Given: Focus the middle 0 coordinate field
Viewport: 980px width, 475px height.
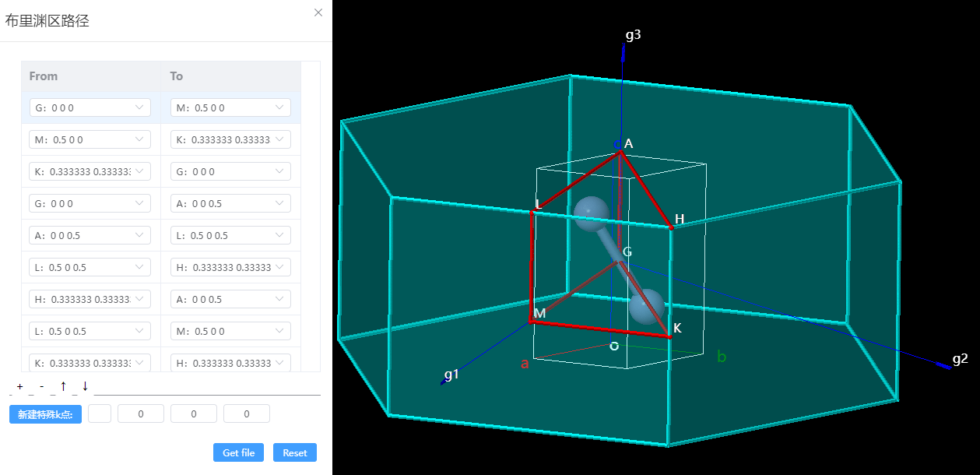Looking at the screenshot, I should tap(194, 414).
